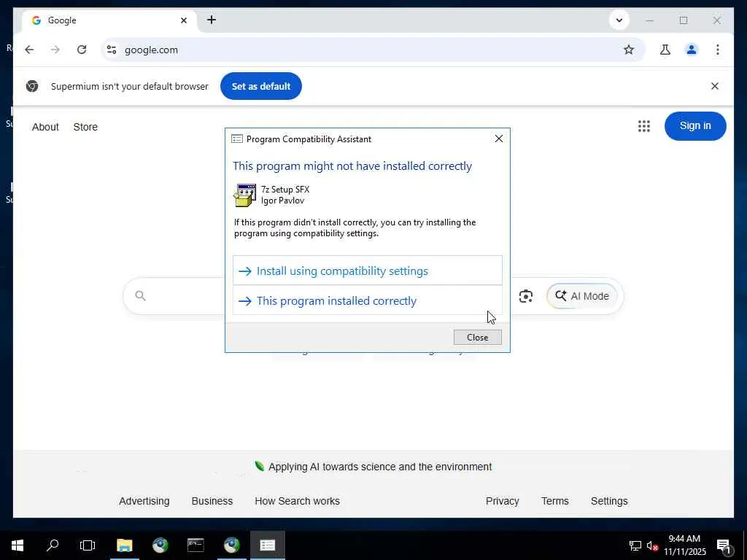Viewport: 747px width, 560px height.
Task: Click the google.com address bar
Action: 371,50
